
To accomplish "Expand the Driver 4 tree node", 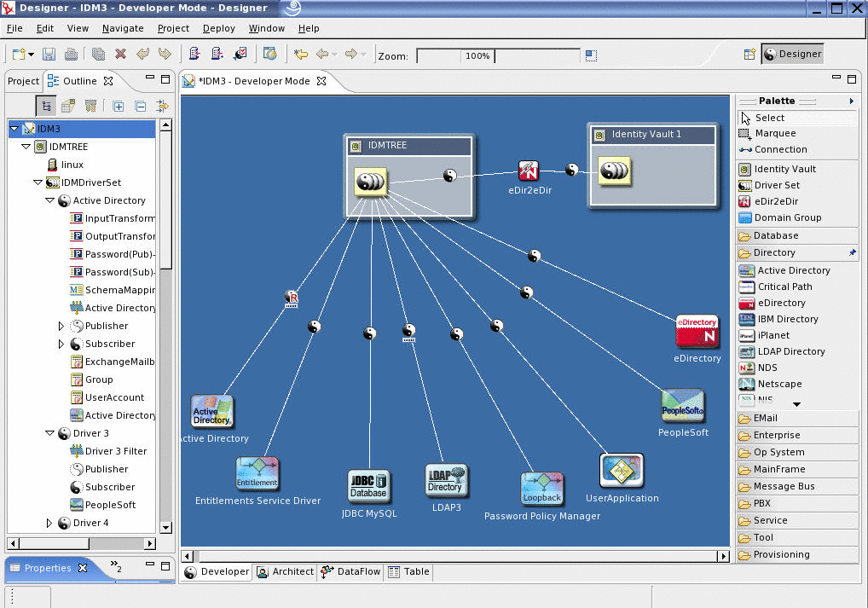I will [x=49, y=523].
